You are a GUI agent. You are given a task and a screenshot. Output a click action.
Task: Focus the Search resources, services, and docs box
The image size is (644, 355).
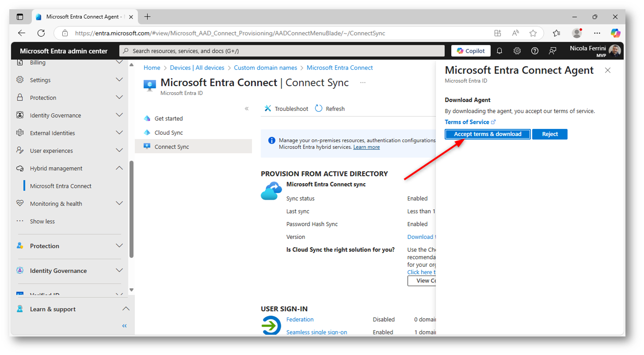[x=283, y=51]
